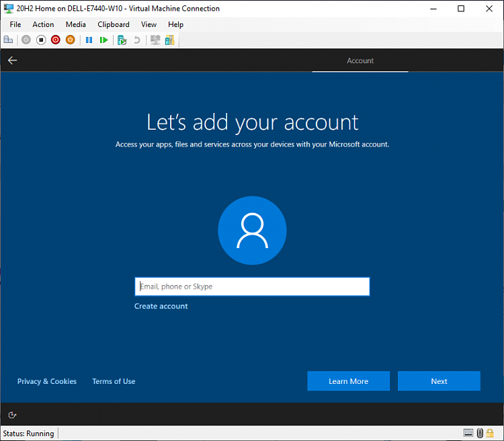The height and width of the screenshot is (441, 504).
Task: Minimize the Virtual Machine Connection window
Action: click(x=433, y=8)
